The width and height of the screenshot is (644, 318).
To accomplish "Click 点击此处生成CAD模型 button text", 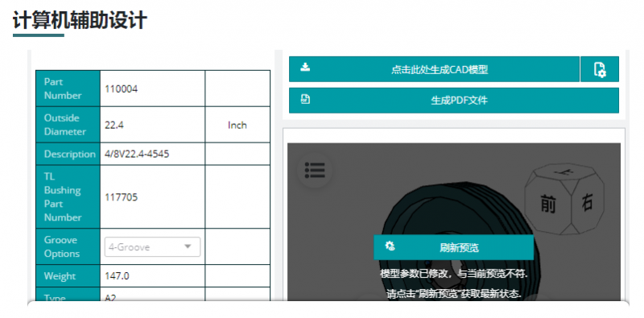I will click(x=440, y=69).
